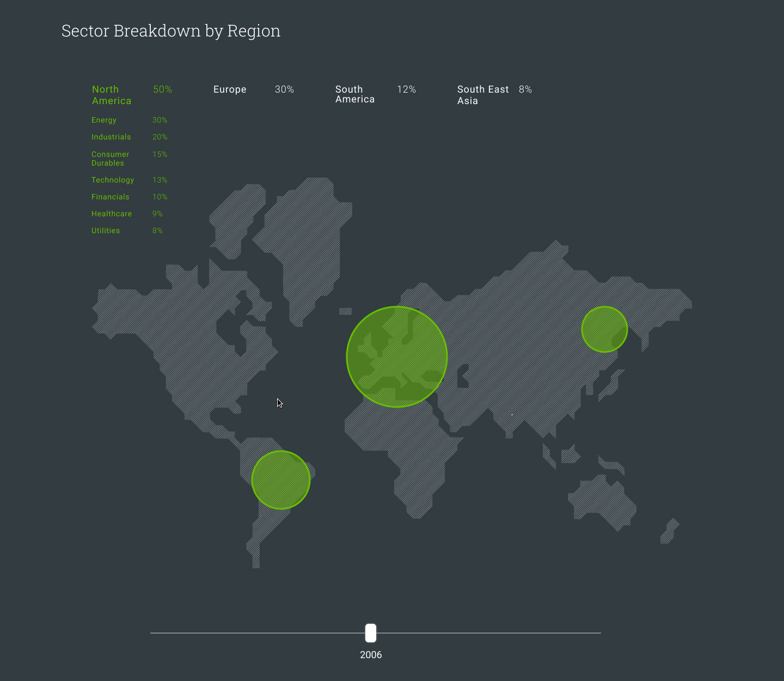This screenshot has width=784, height=681.
Task: Open the South America region breakdown
Action: (355, 94)
